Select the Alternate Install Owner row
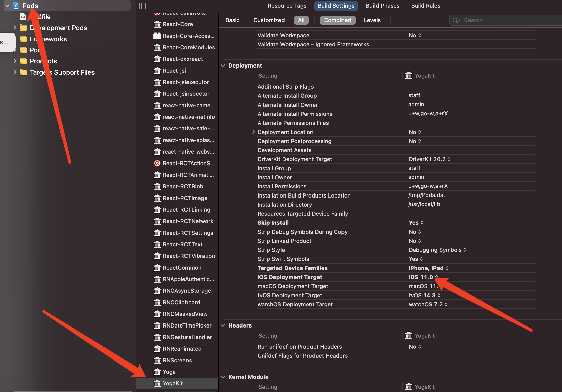 click(396, 105)
